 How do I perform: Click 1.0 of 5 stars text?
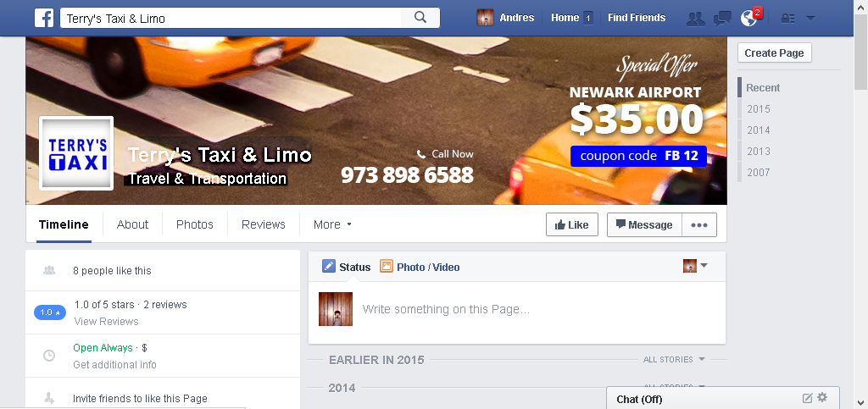pyautogui.click(x=104, y=305)
